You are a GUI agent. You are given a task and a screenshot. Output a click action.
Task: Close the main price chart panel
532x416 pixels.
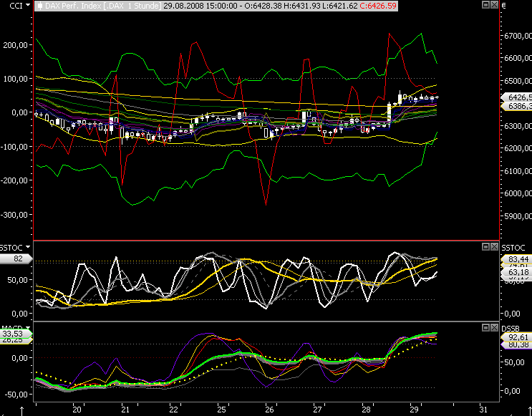493,5
